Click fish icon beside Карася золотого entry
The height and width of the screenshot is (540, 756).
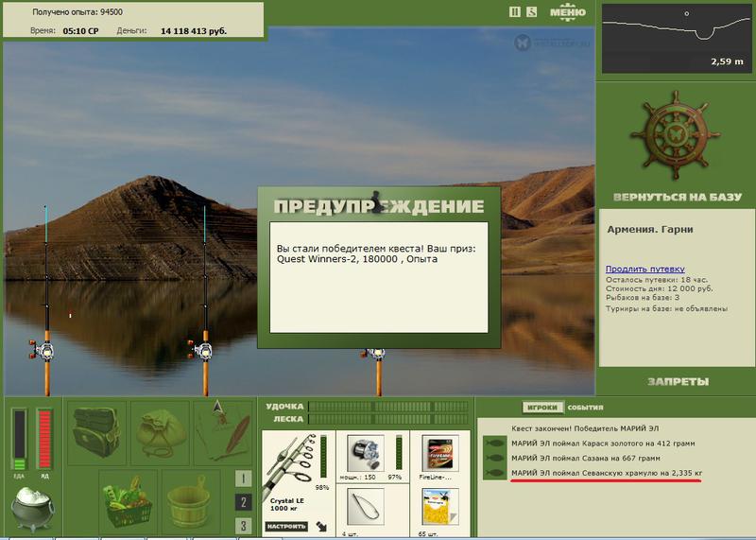(x=494, y=443)
